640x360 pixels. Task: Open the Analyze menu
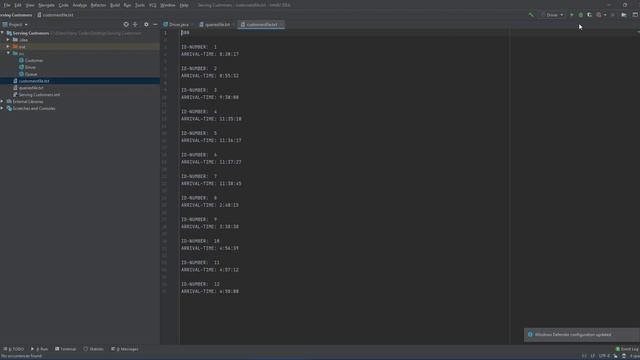80,5
